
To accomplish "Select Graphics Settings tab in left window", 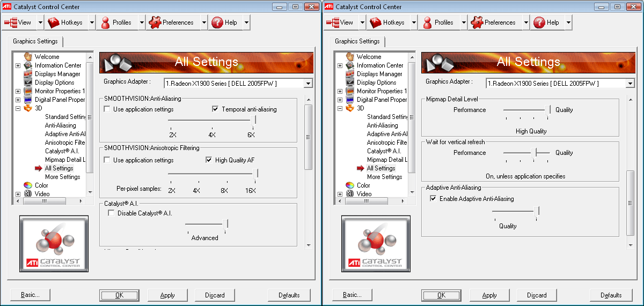I will tap(35, 41).
